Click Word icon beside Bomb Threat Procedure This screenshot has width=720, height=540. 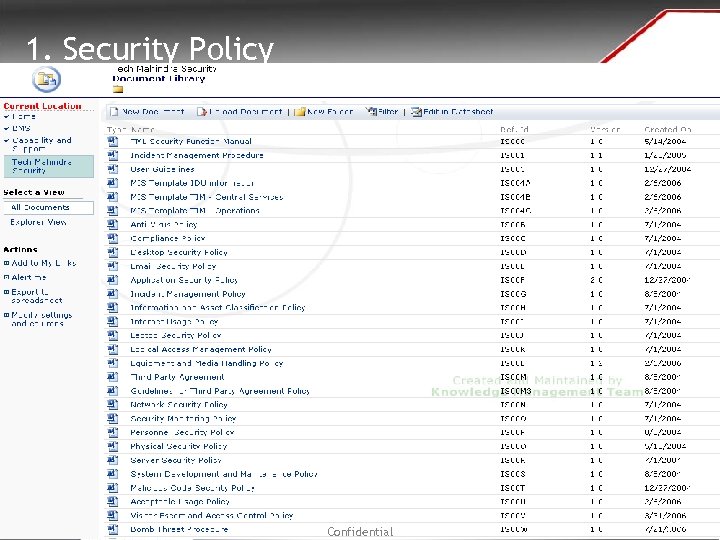click(x=112, y=529)
